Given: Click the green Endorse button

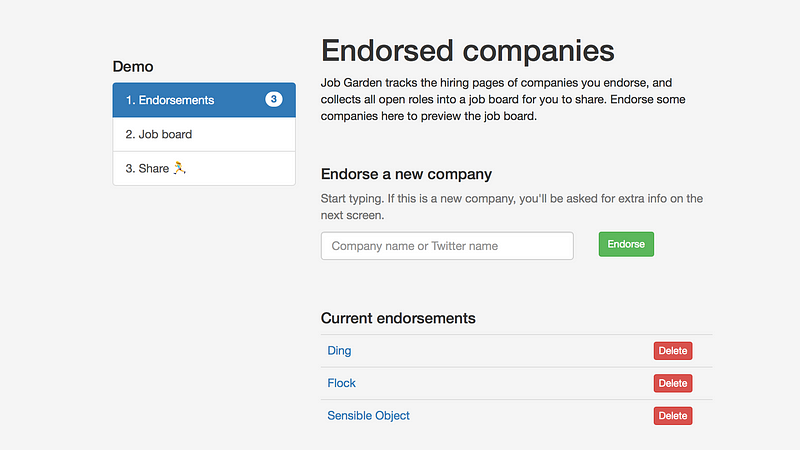Looking at the screenshot, I should coord(626,244).
